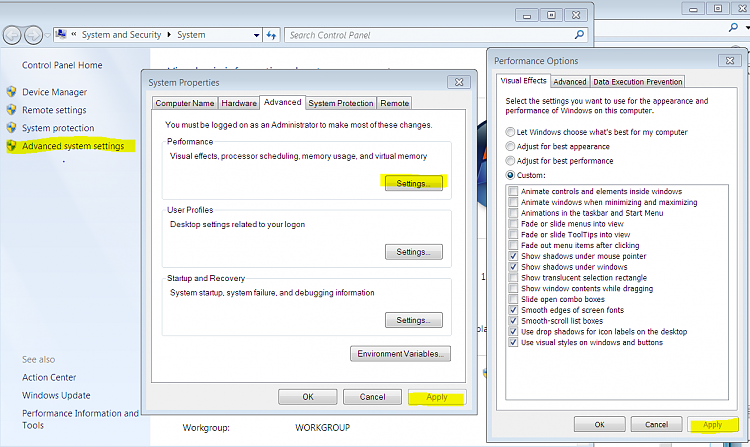Screen dimensions: 750x447
Task: Enable Fade or slide menus into view
Action: [513, 224]
